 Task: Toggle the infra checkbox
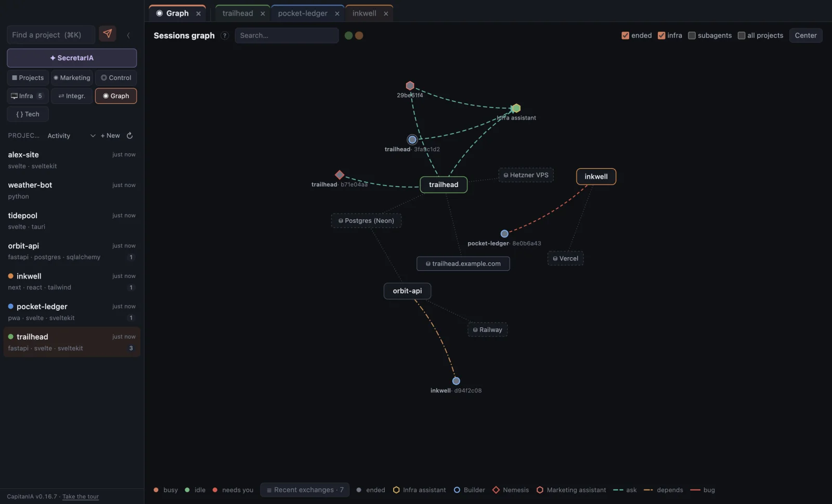click(661, 35)
